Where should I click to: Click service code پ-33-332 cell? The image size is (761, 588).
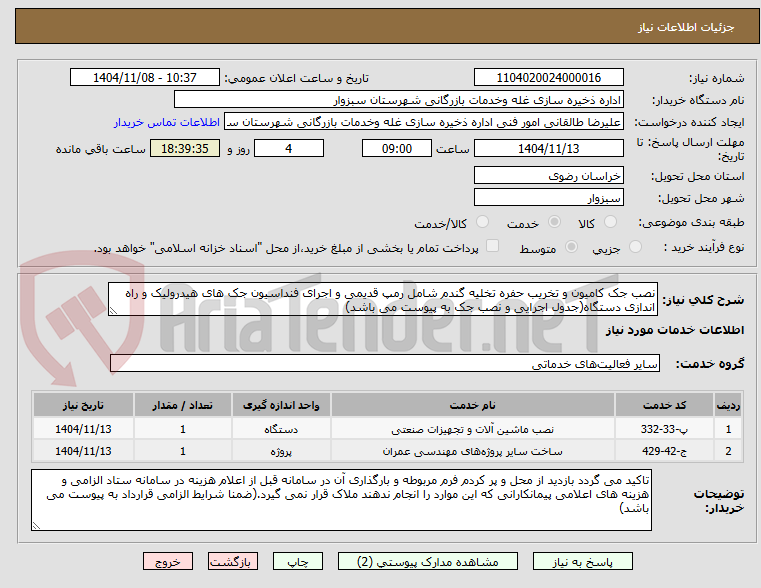pos(664,429)
